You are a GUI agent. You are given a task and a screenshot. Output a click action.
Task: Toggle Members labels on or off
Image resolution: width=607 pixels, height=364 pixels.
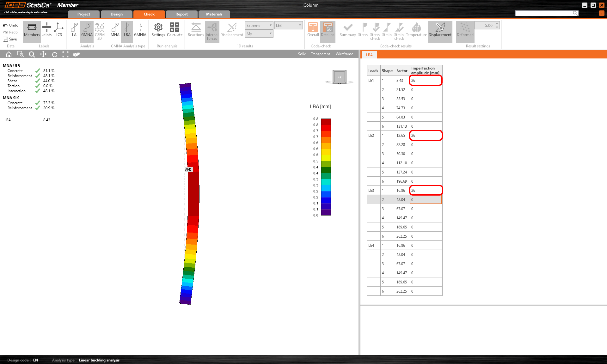tap(32, 30)
